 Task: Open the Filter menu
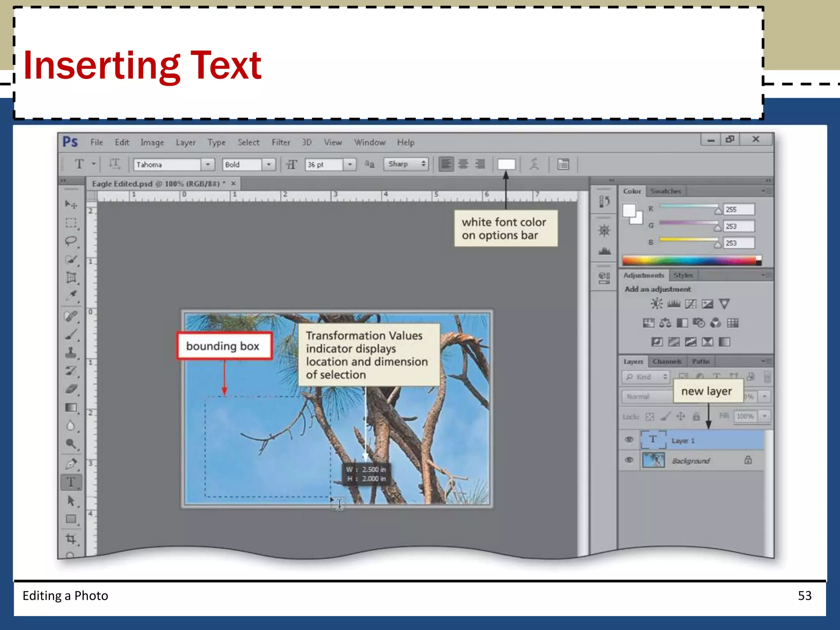point(281,142)
